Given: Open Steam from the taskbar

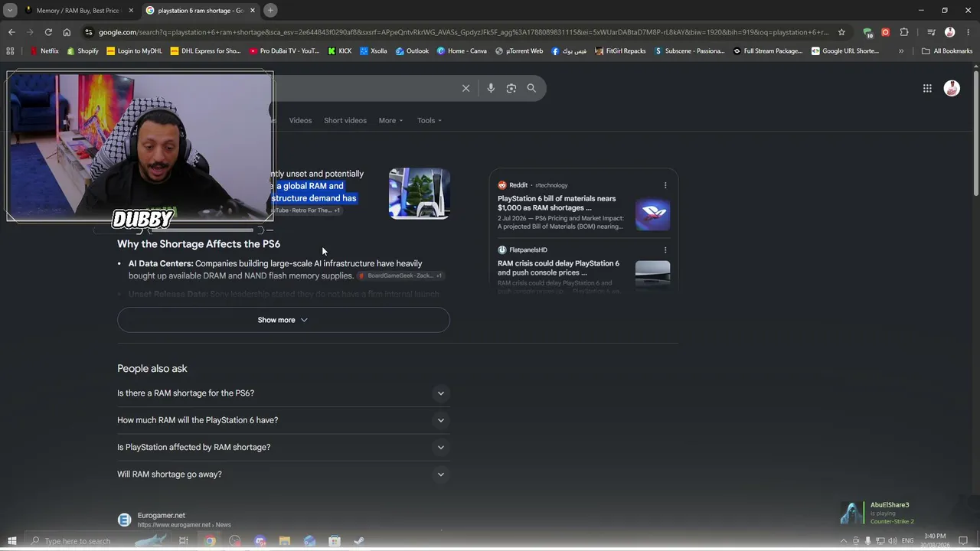Looking at the screenshot, I should pyautogui.click(x=359, y=541).
